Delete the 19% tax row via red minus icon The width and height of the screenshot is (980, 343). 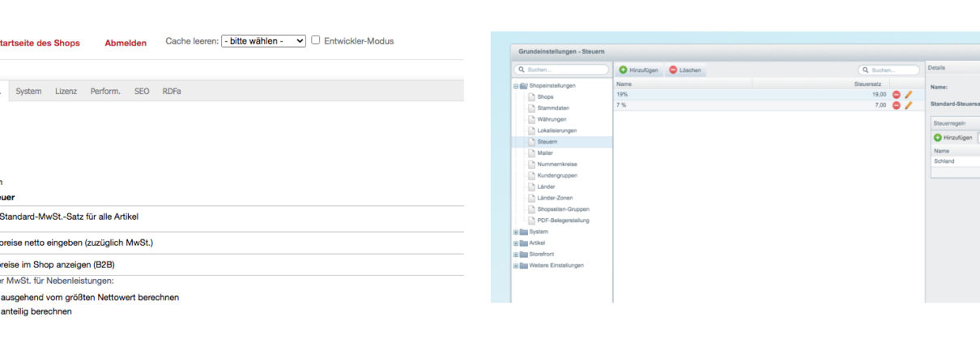[x=896, y=95]
